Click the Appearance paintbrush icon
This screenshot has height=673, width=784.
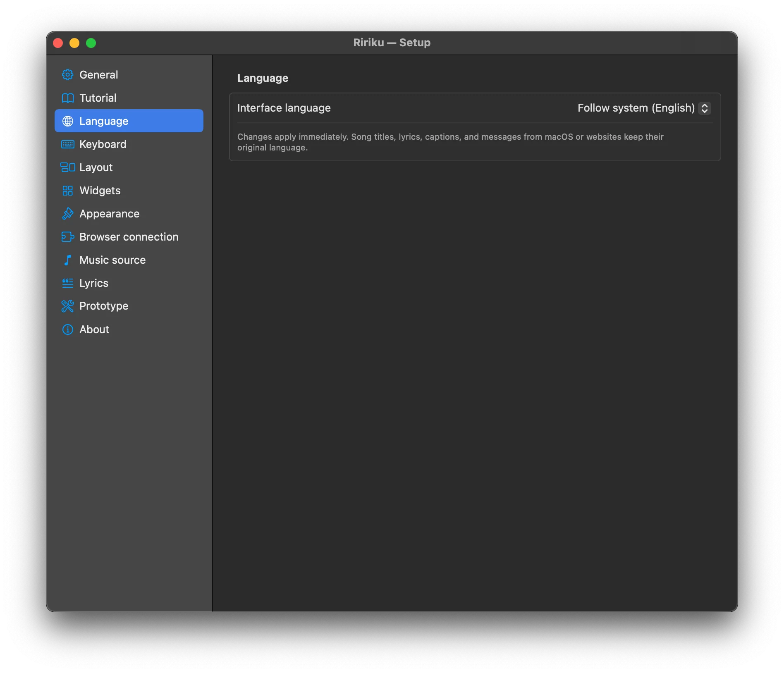point(67,214)
